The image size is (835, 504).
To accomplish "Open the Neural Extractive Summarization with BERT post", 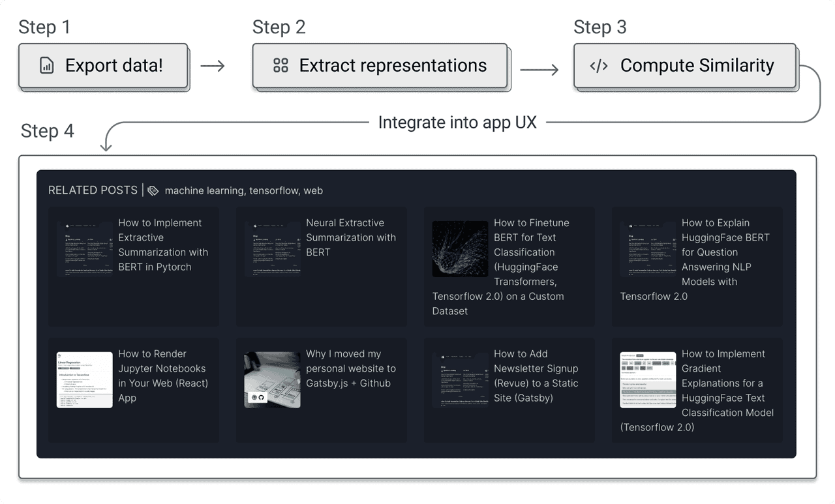I will [x=351, y=237].
